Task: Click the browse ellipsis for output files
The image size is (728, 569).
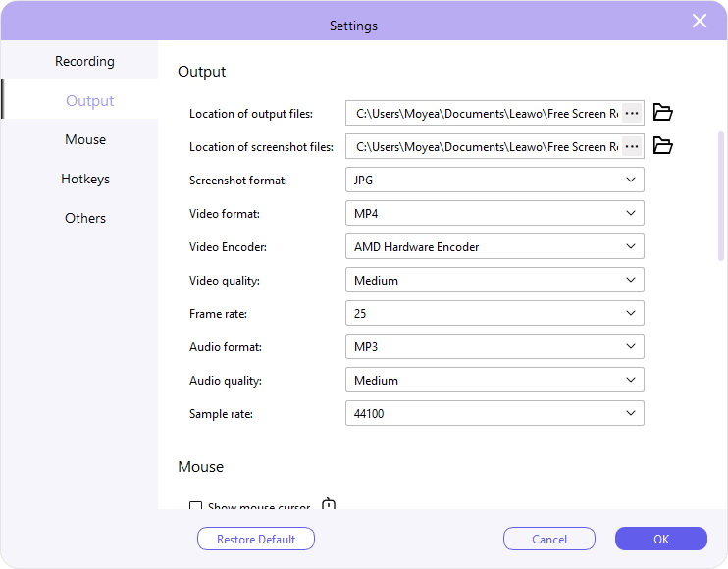Action: click(x=632, y=113)
